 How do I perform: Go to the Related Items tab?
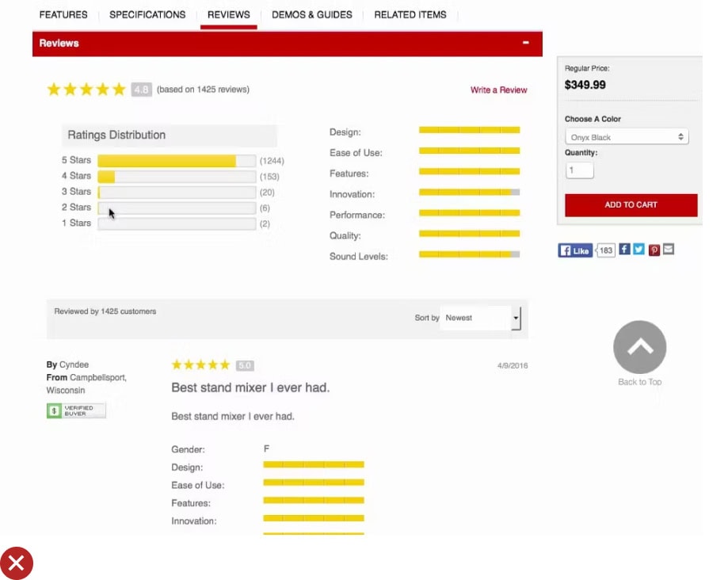(410, 14)
